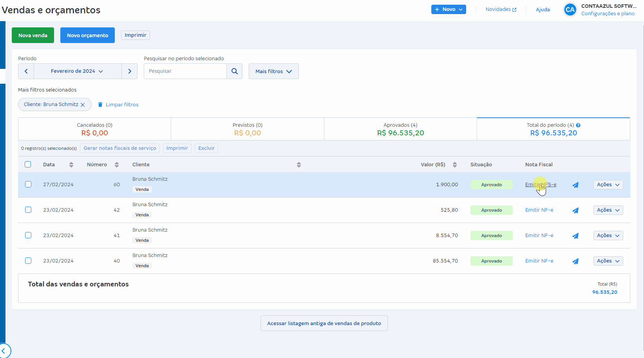Open the Fevereiro de 2024 period dropdown
Viewport: 644px width, 358px height.
coord(77,71)
